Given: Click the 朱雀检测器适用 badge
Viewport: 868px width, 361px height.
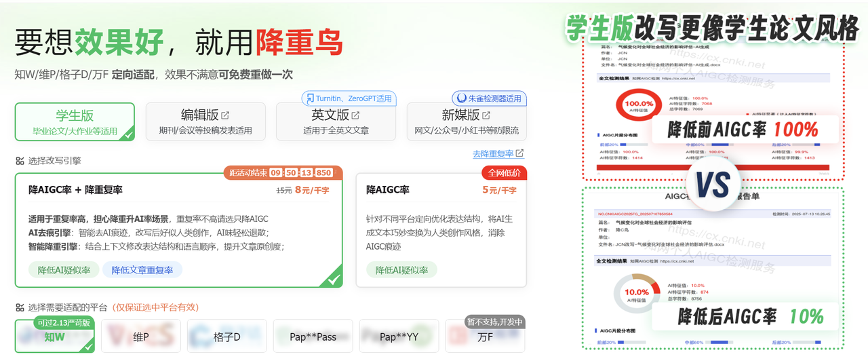Looking at the screenshot, I should tap(489, 98).
